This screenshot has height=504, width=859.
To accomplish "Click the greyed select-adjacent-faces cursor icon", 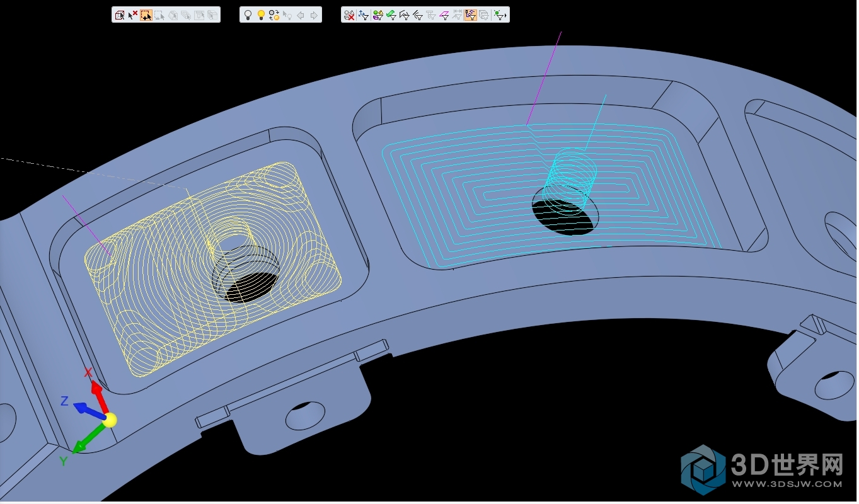I will (x=212, y=15).
